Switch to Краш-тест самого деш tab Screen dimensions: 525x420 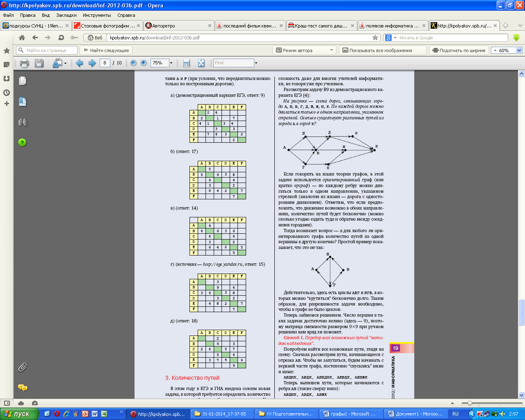(321, 26)
